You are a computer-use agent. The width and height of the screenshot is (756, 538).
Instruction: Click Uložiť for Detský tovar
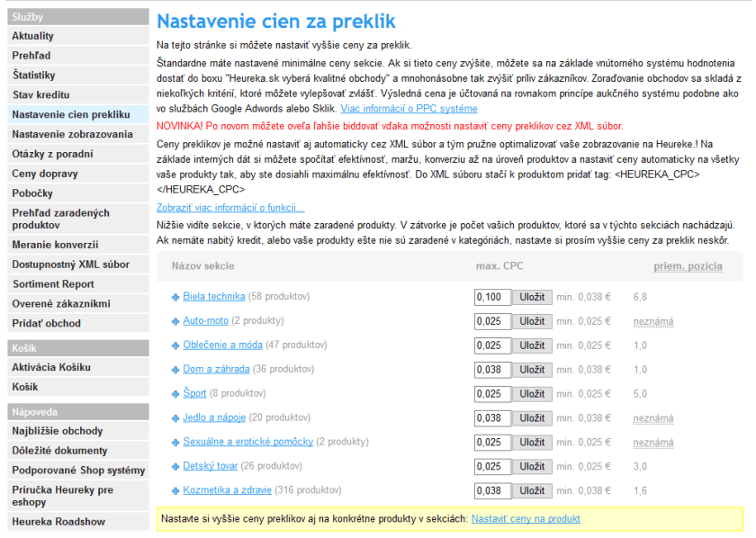(532, 467)
